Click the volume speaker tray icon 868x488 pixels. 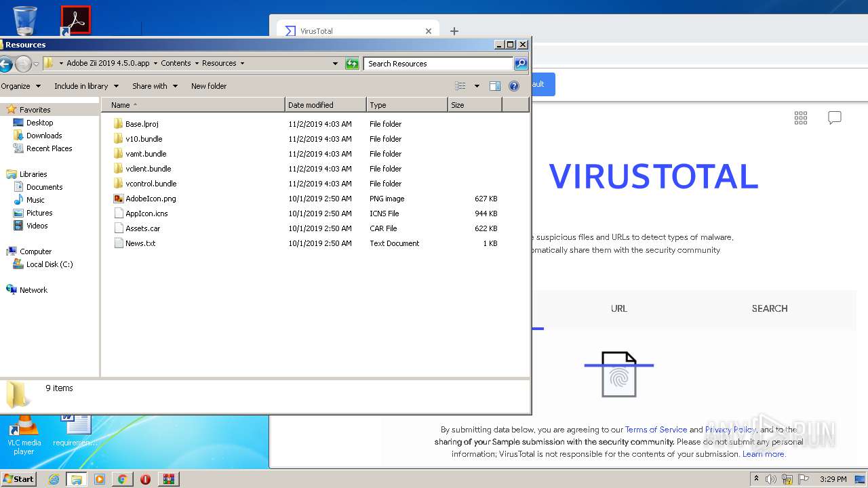pos(771,479)
